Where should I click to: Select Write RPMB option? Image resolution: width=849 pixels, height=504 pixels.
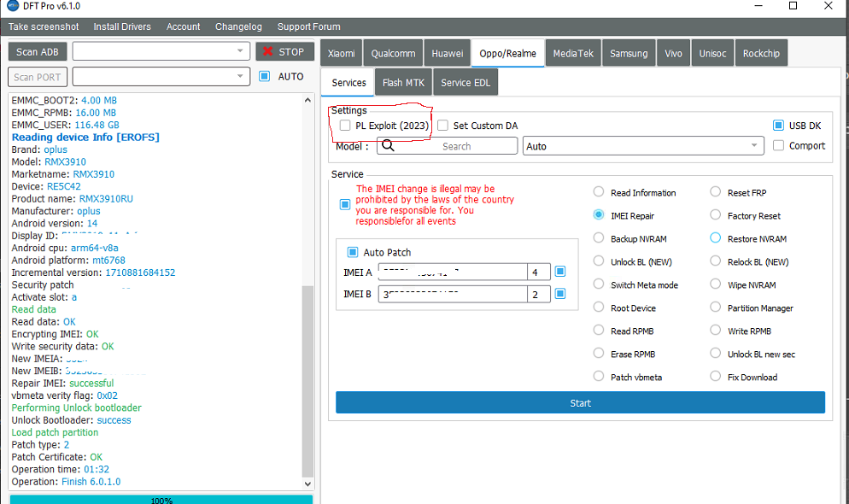click(715, 331)
